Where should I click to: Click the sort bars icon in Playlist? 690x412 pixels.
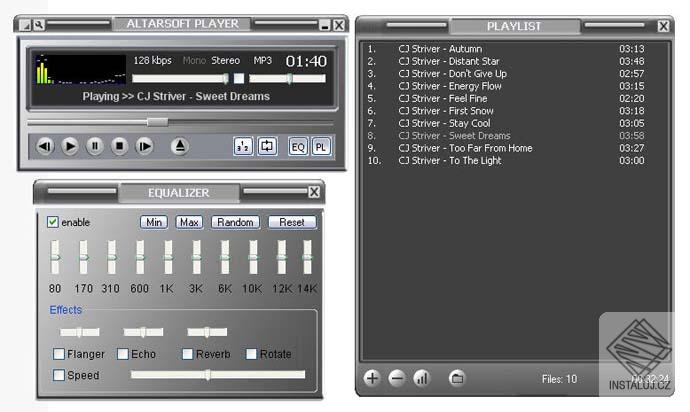coord(422,378)
